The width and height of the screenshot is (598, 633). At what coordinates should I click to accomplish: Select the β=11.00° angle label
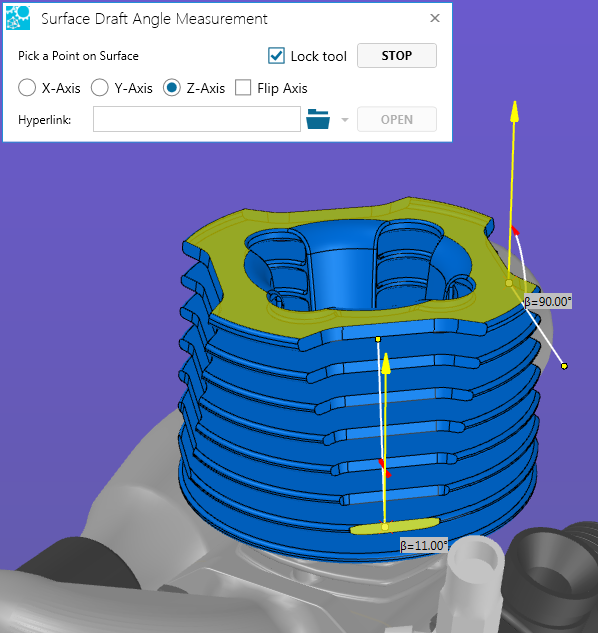[424, 546]
